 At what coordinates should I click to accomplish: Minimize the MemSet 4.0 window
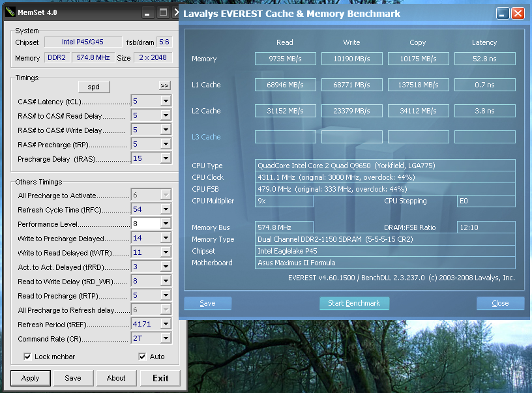click(x=147, y=13)
